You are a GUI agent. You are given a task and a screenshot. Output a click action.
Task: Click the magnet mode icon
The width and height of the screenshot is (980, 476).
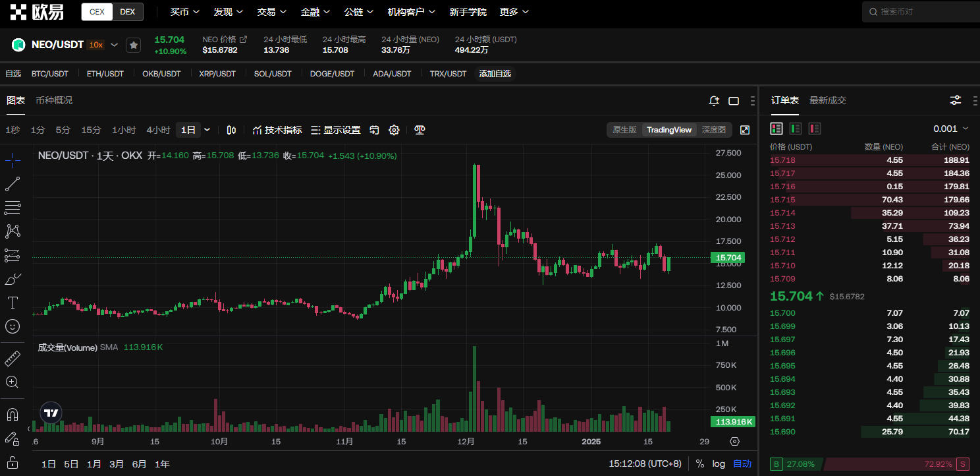[x=13, y=415]
